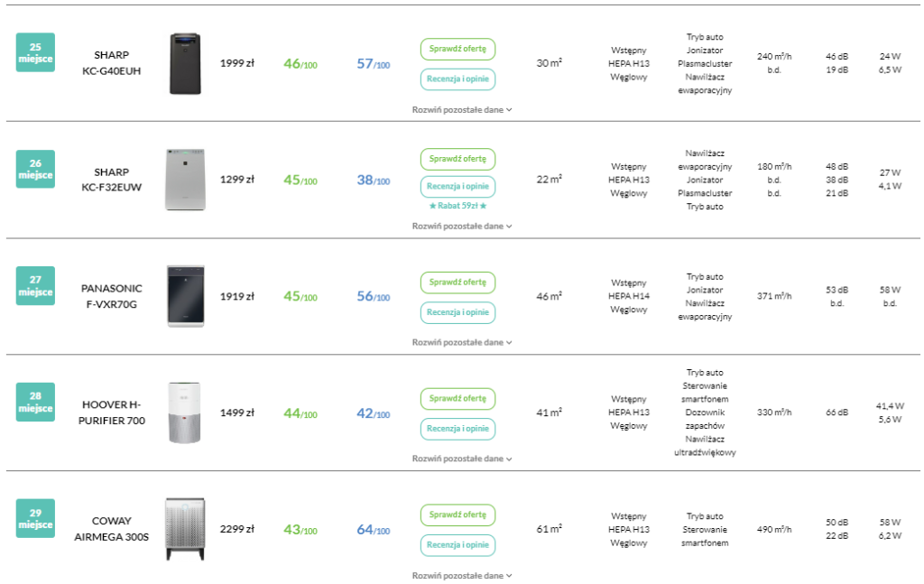924x584 pixels.
Task: Check the offer for Panasonic F-VXR70G
Action: click(x=457, y=282)
